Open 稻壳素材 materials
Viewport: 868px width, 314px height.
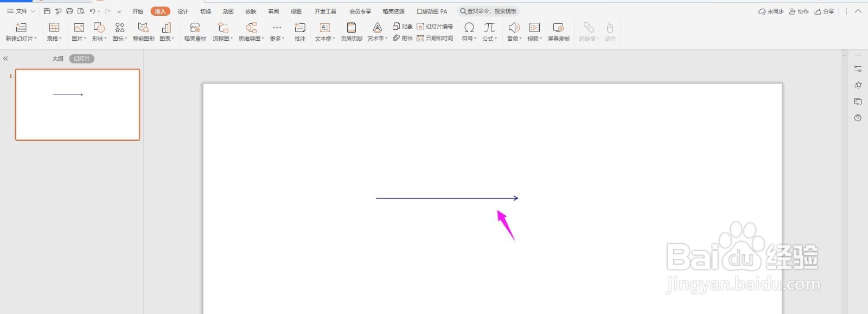pyautogui.click(x=195, y=32)
